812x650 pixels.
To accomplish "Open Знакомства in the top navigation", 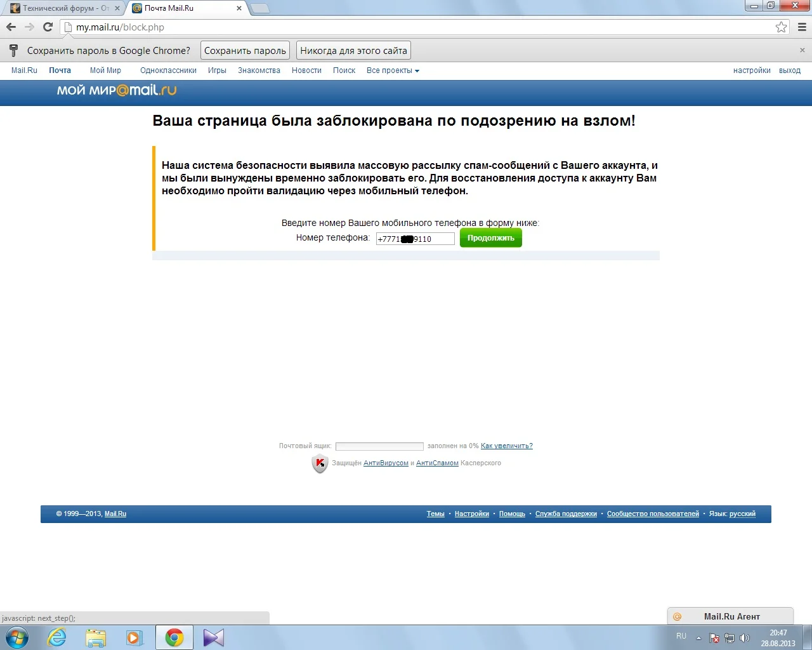I will click(x=259, y=70).
